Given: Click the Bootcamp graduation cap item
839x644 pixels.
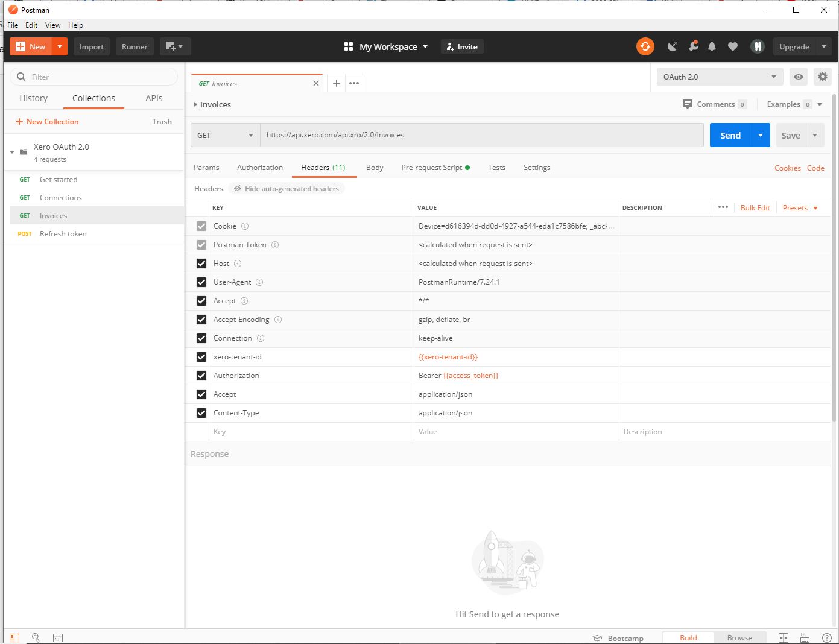Looking at the screenshot, I should coord(618,638).
